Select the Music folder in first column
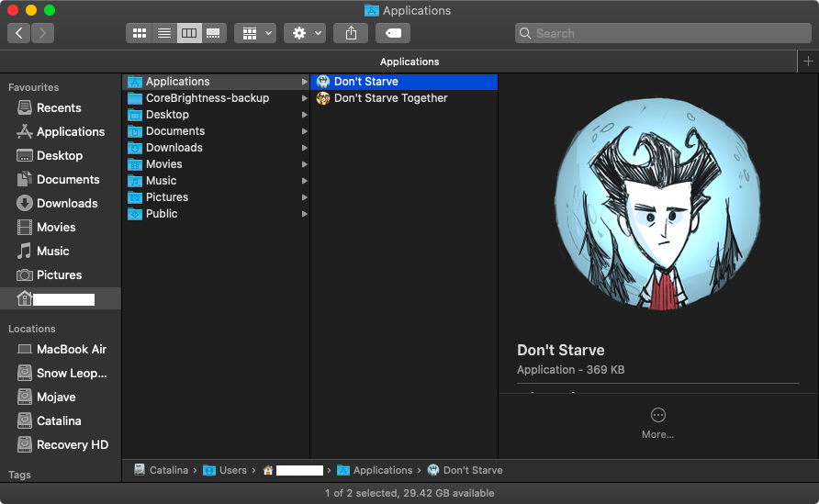This screenshot has height=504, width=819. pyautogui.click(x=216, y=181)
